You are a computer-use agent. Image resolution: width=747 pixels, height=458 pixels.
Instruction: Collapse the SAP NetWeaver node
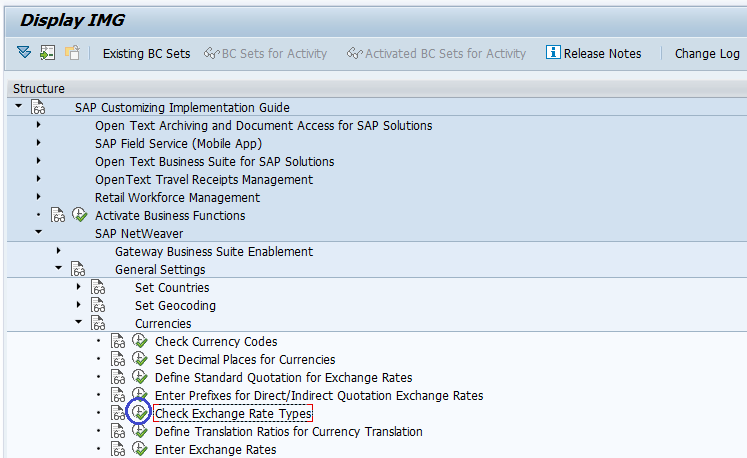pyautogui.click(x=39, y=232)
